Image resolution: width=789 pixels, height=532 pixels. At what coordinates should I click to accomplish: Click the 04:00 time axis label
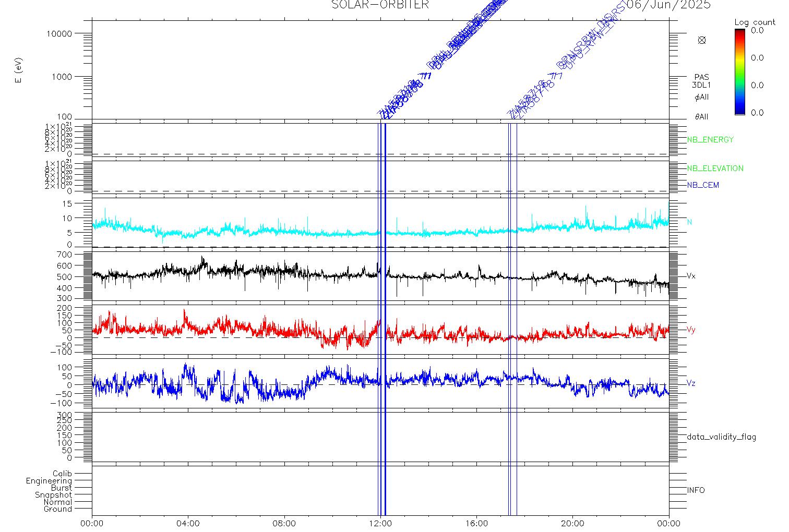coord(188,524)
